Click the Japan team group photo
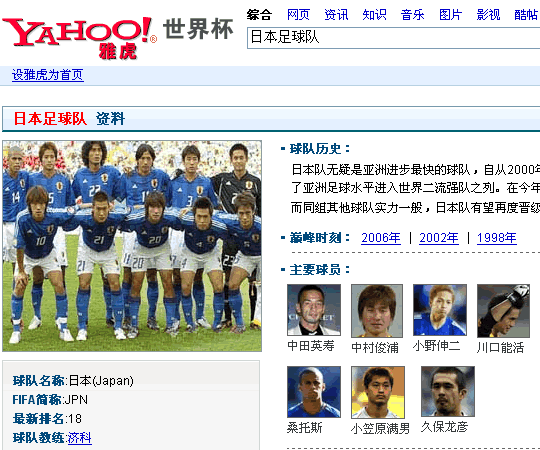Screen dimensions: 540x450 132,246
